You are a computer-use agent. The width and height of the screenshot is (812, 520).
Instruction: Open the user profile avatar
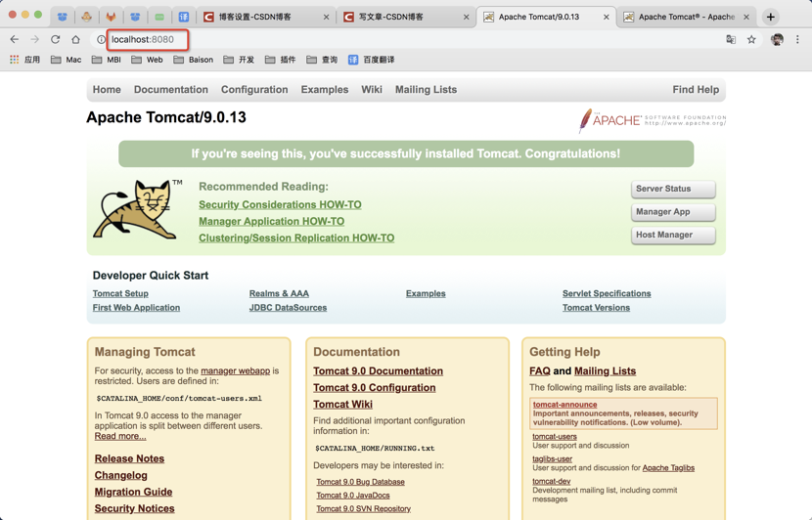(777, 39)
